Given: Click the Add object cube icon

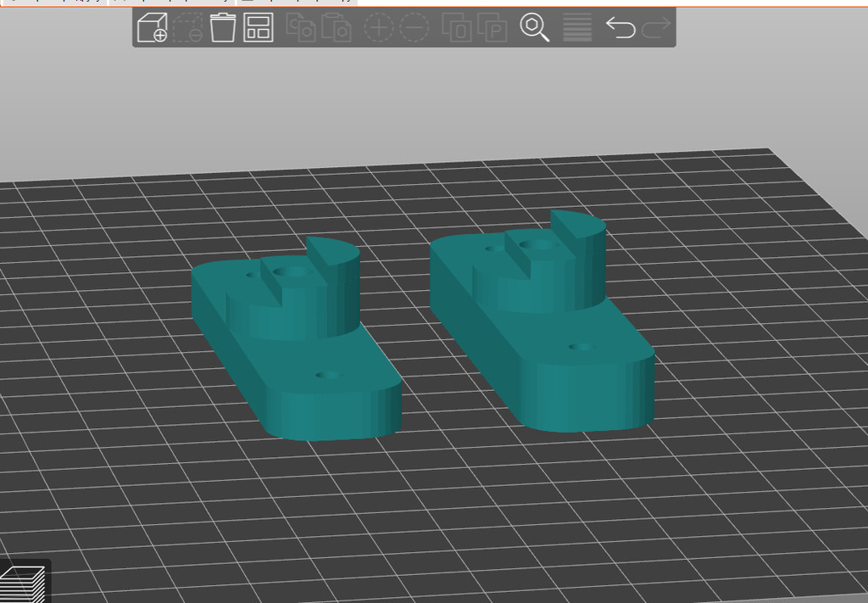Looking at the screenshot, I should tap(153, 27).
